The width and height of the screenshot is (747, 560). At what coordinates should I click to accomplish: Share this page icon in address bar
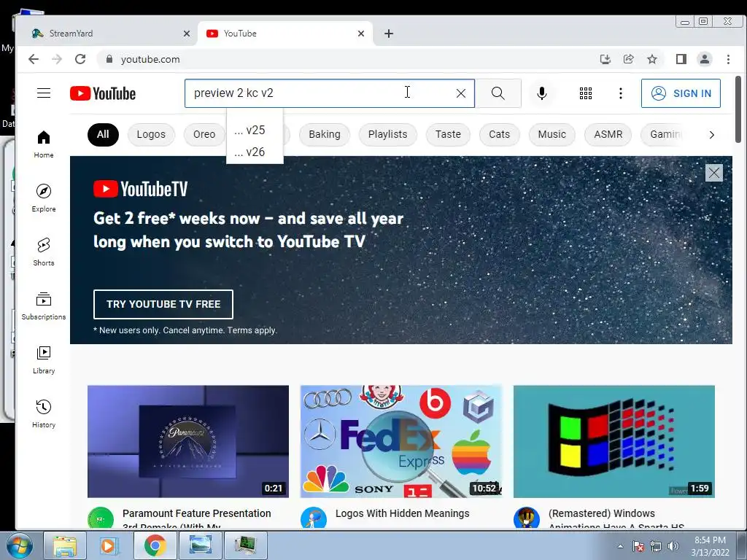pos(628,59)
